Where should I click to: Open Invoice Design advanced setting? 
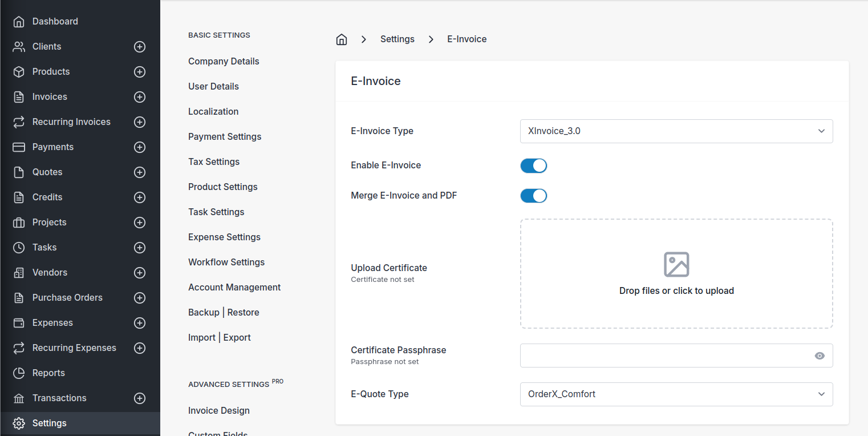pyautogui.click(x=219, y=410)
